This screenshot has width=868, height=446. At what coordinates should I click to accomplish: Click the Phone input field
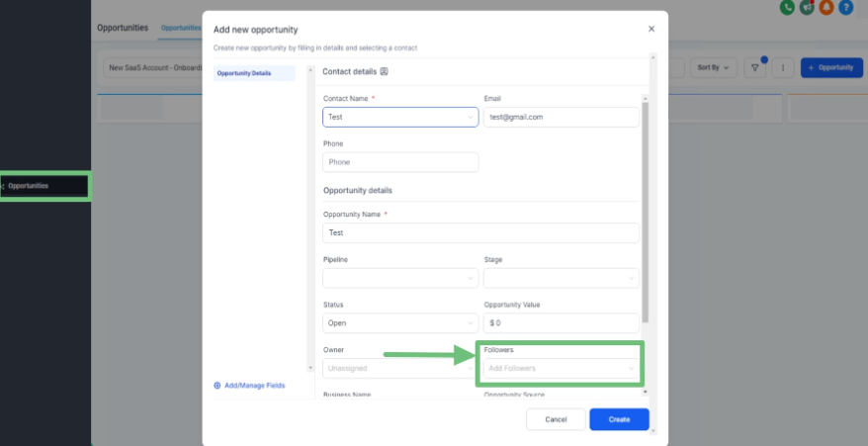coord(400,162)
